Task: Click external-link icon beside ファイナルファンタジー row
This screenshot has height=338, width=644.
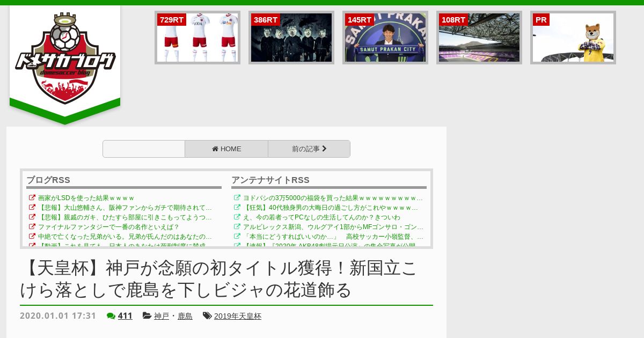Action: 32,226
